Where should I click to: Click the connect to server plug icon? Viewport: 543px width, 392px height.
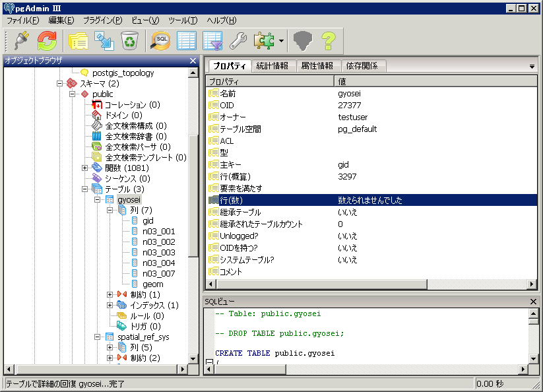(x=20, y=41)
